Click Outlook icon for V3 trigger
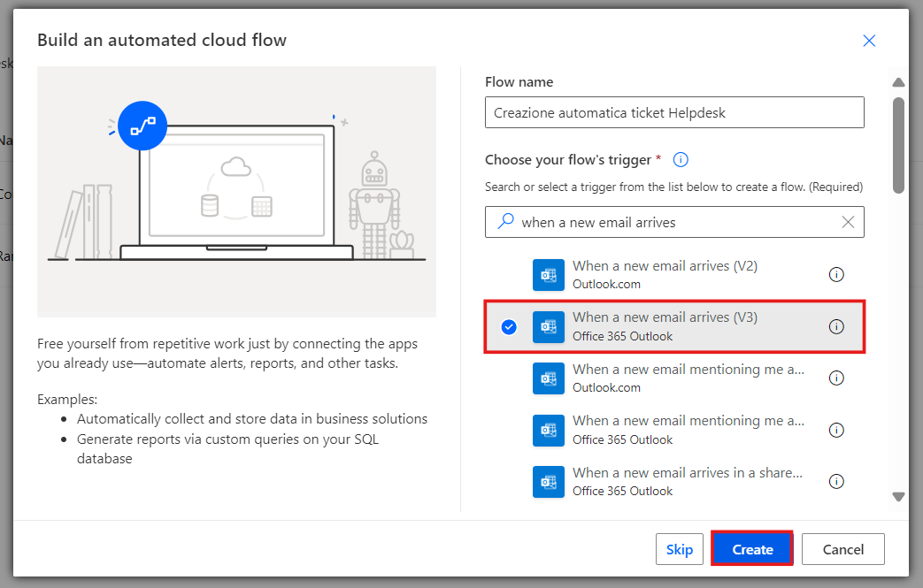The image size is (923, 588). [548, 327]
